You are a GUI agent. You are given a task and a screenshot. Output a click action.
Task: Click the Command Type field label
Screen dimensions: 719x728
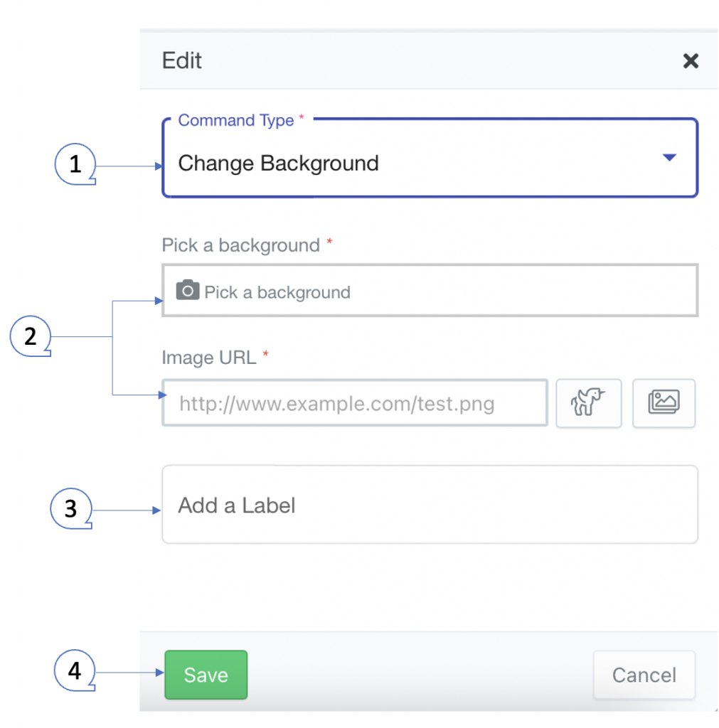(236, 120)
